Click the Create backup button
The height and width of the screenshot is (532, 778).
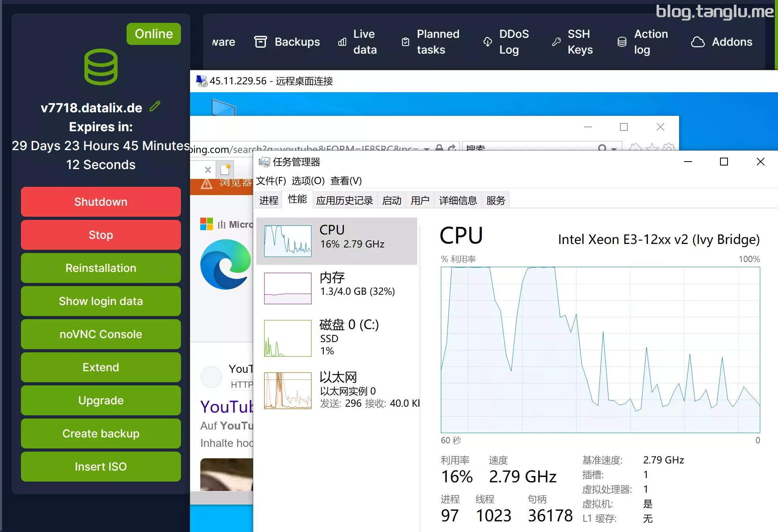[x=101, y=433]
